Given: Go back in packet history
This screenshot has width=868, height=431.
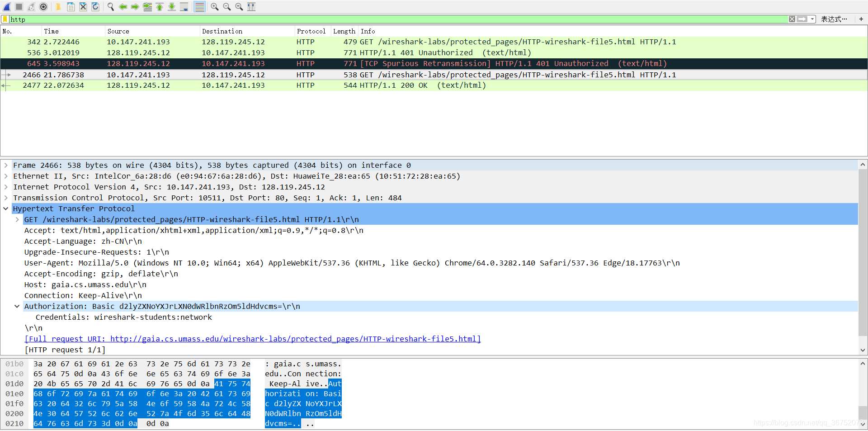Looking at the screenshot, I should coord(123,7).
